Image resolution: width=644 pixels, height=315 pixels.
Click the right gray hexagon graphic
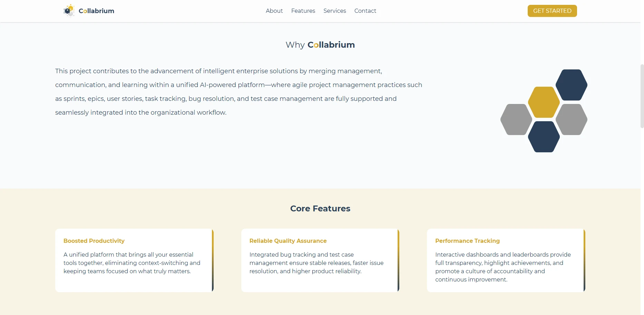[x=572, y=120]
